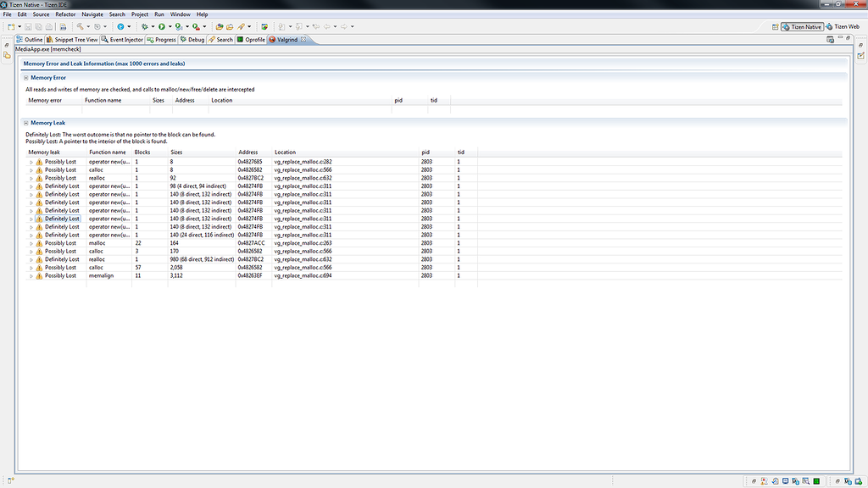Click the vg_replace_malloc.c:694 location cell
Screen dimensions: 868x488
point(303,275)
